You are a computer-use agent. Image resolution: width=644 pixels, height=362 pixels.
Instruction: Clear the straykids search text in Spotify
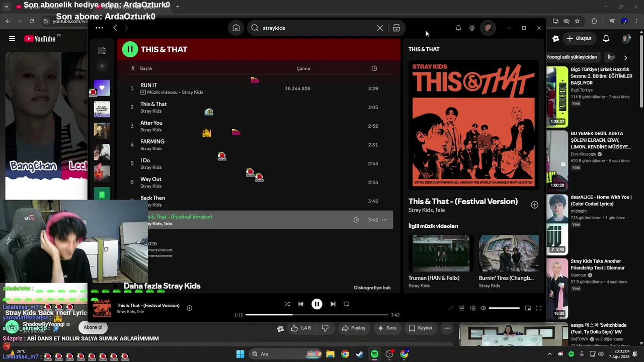click(380, 28)
